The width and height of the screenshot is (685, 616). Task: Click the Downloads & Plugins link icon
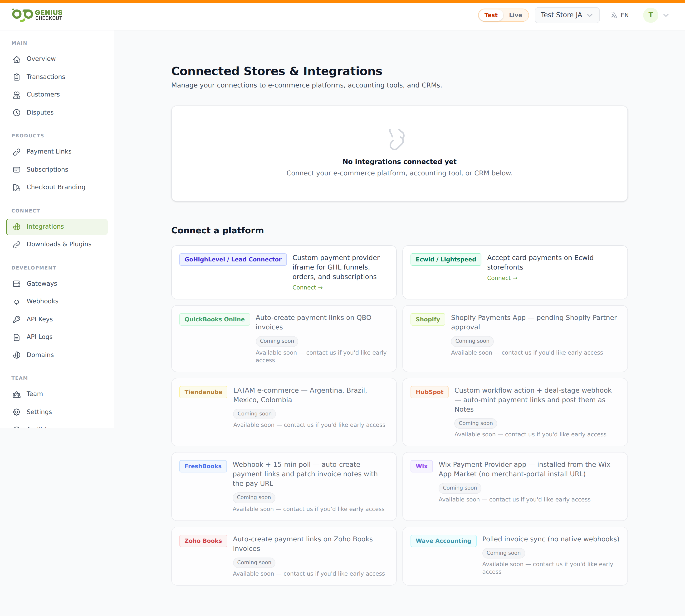(17, 245)
